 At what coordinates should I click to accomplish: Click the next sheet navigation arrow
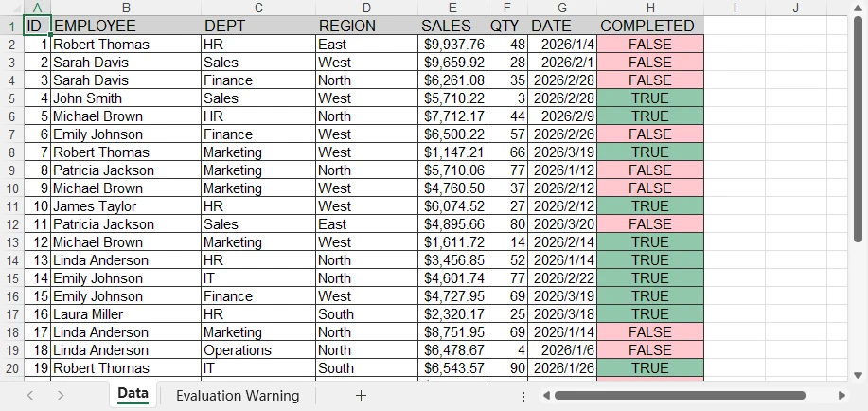pyautogui.click(x=61, y=396)
